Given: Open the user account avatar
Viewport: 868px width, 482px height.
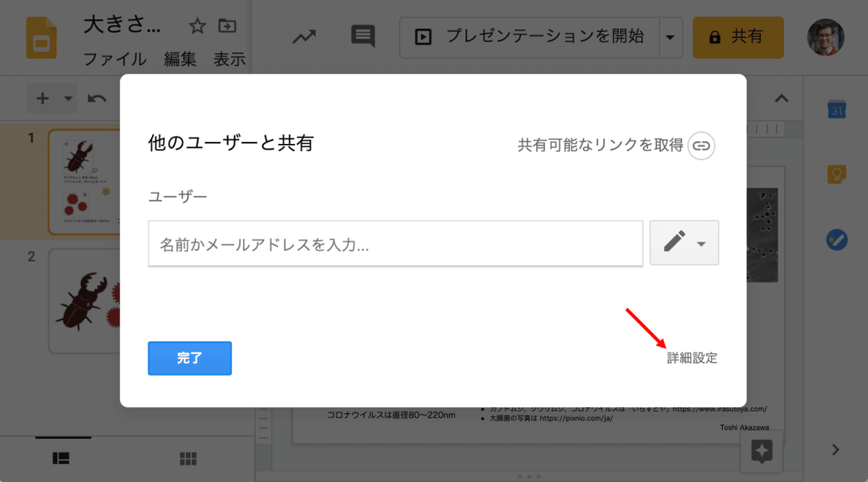Looking at the screenshot, I should 826,37.
